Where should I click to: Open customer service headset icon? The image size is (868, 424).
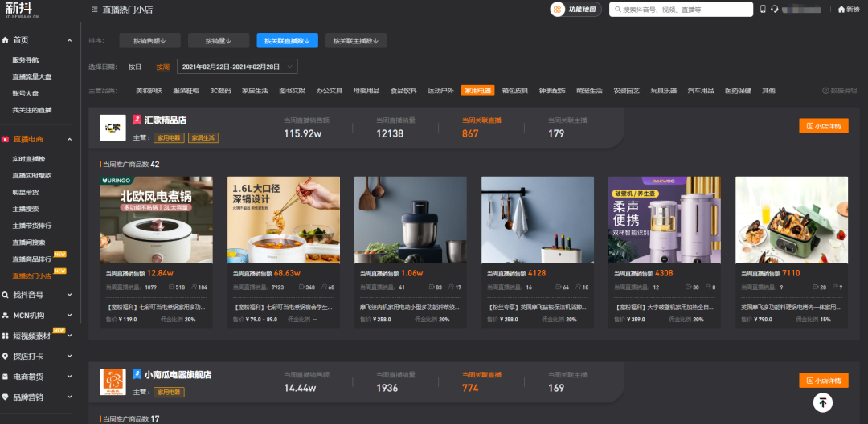[774, 10]
